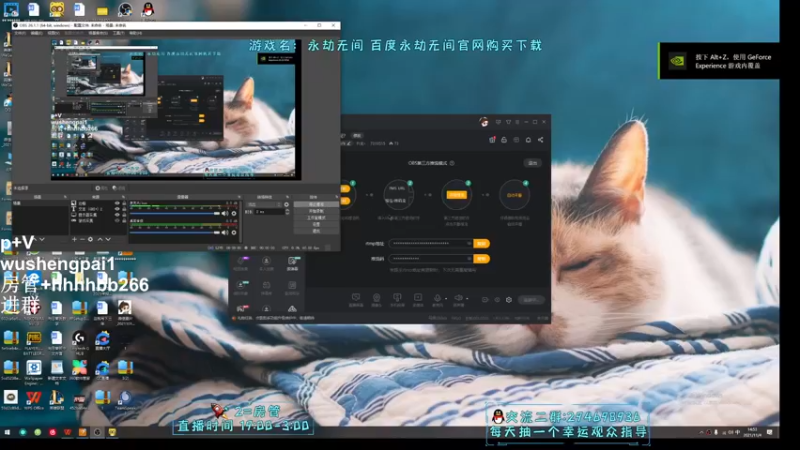Reveal the hidden stream code with the eye icon
The image size is (800, 450).
pyautogui.click(x=469, y=259)
